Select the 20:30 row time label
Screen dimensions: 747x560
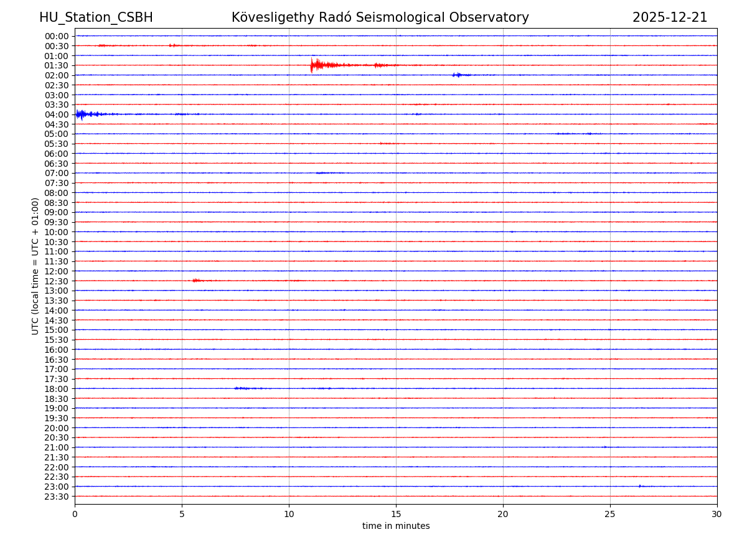click(56, 437)
